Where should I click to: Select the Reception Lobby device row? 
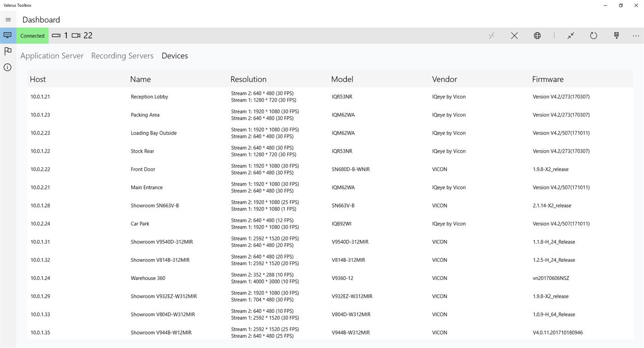(149, 96)
